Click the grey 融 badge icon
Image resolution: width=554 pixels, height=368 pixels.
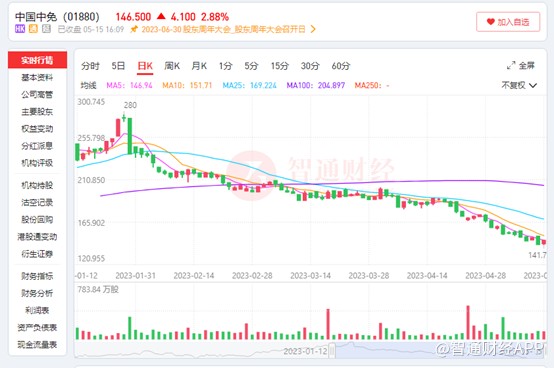(46, 29)
